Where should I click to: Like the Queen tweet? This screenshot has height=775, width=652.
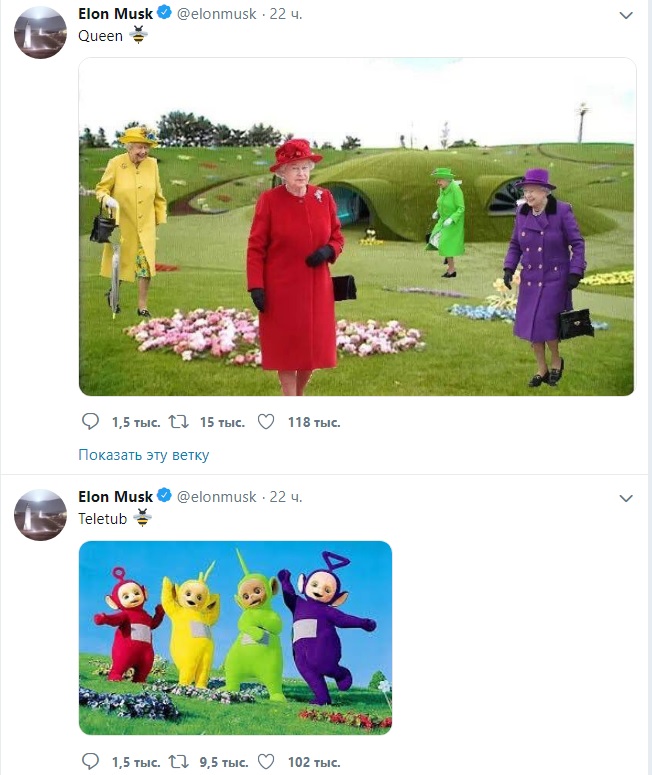click(266, 422)
